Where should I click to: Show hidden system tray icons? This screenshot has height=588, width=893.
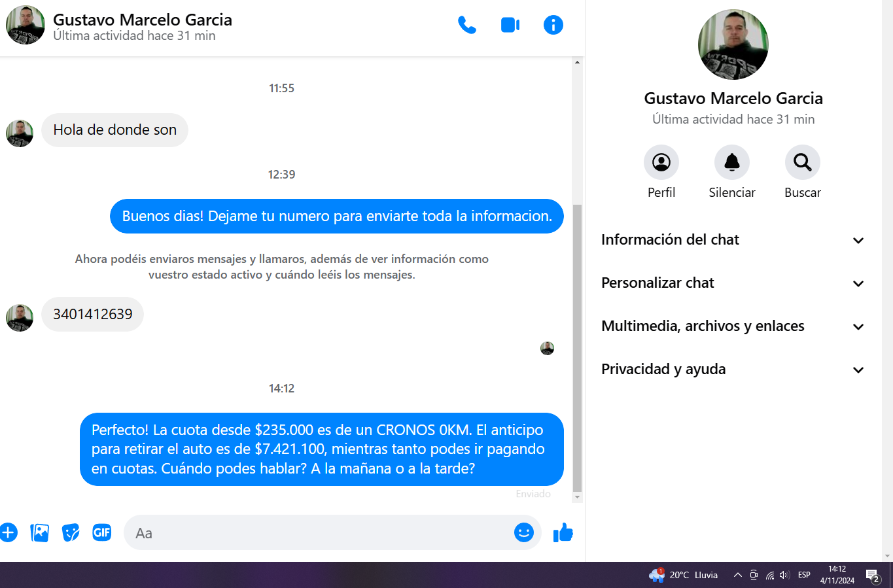pyautogui.click(x=738, y=575)
